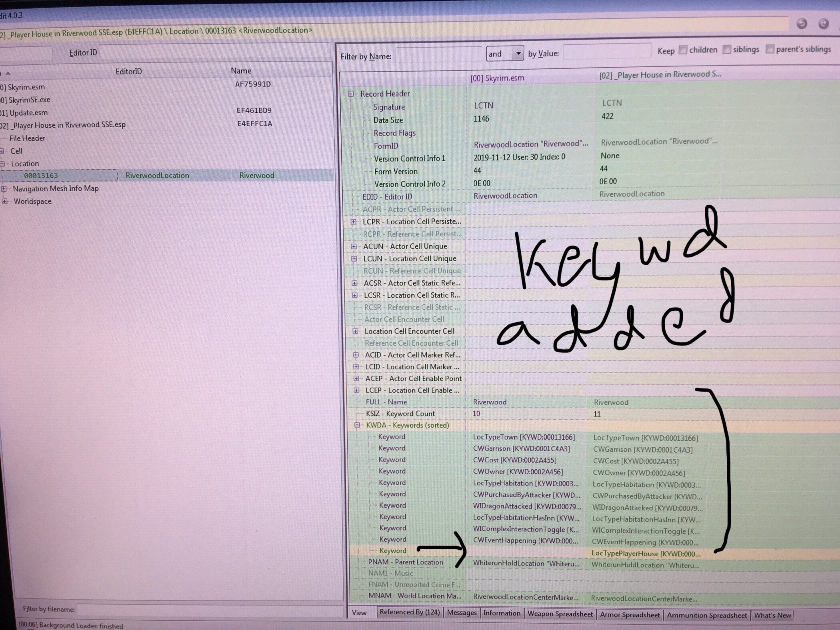The width and height of the screenshot is (840, 630).
Task: Click the FULL - Name row label
Action: (386, 402)
